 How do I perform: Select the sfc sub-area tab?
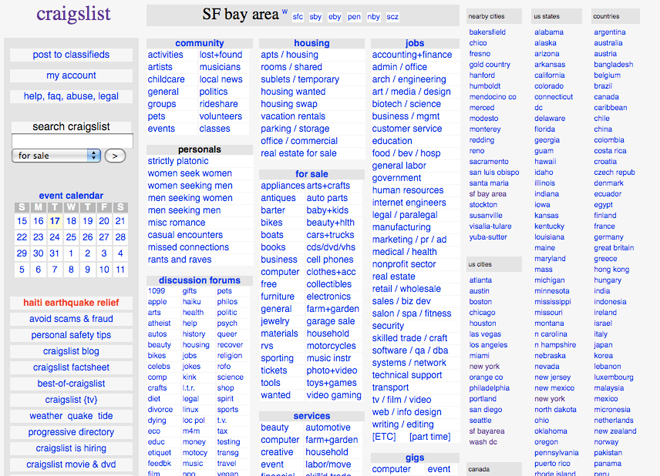298,17
